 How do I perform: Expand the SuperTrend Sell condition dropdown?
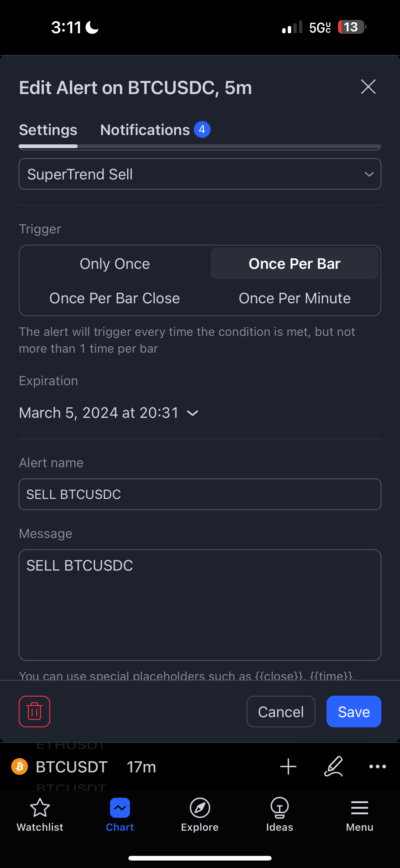click(200, 174)
